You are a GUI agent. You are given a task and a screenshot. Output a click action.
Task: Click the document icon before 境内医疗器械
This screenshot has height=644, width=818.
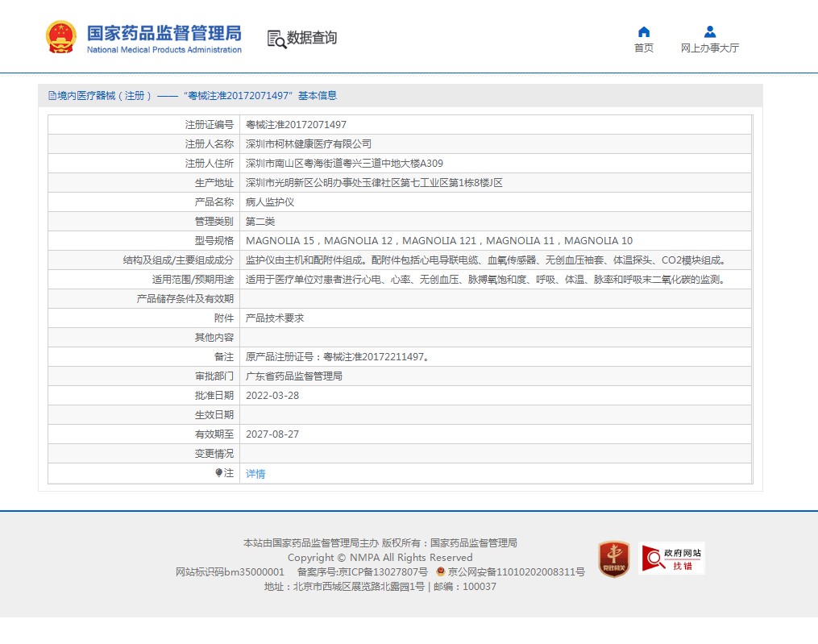[x=52, y=95]
